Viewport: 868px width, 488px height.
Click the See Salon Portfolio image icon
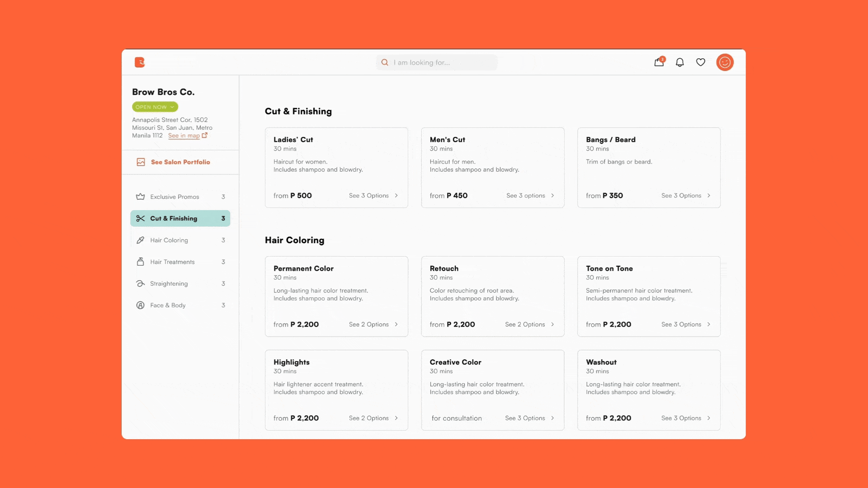pos(141,162)
